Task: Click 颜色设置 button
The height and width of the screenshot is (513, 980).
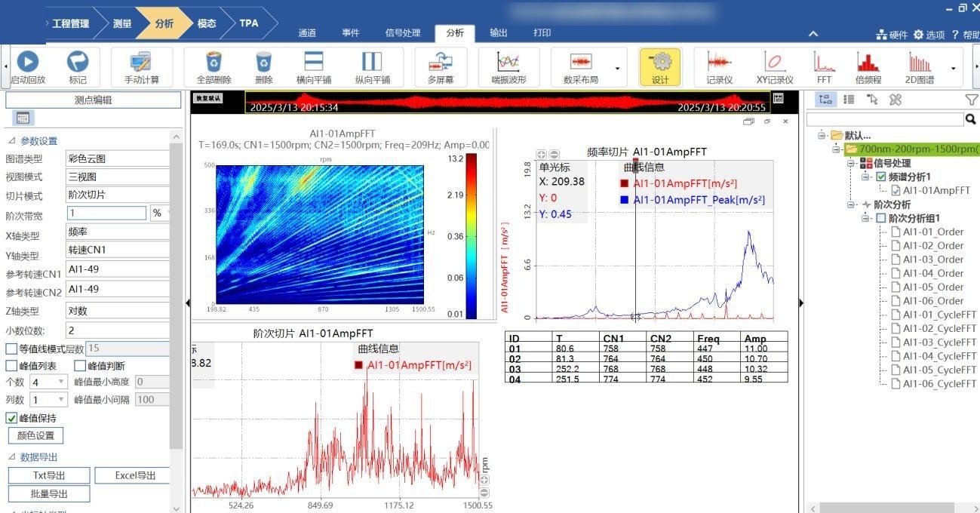Action: (35, 435)
